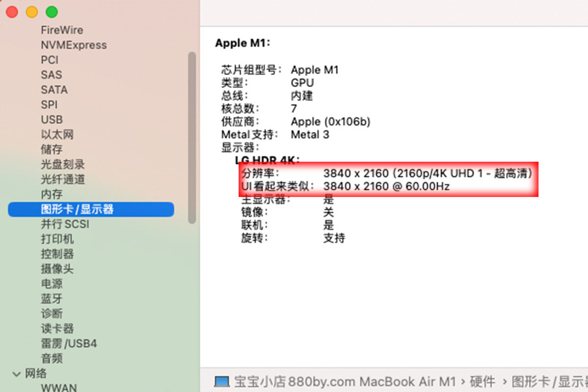Click the Metal 3 value
The height and width of the screenshot is (392, 588).
click(x=310, y=134)
